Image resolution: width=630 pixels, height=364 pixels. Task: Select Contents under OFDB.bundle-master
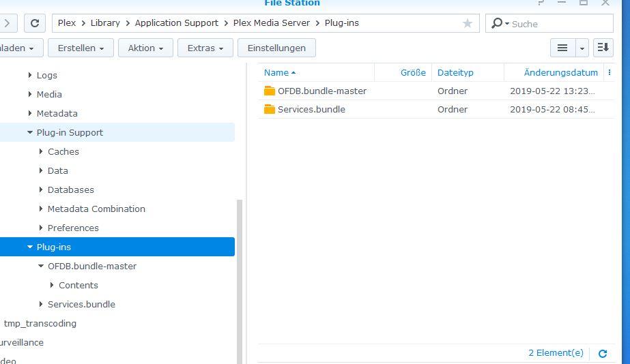(78, 286)
